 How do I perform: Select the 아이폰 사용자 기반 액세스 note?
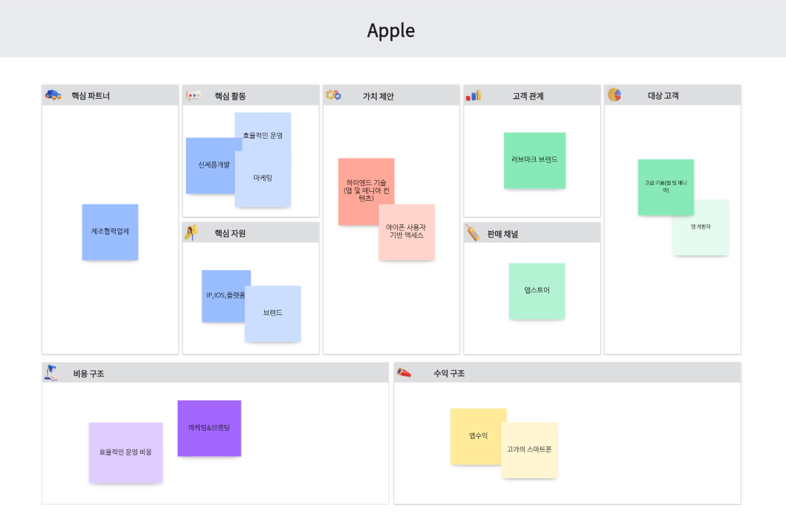(407, 232)
